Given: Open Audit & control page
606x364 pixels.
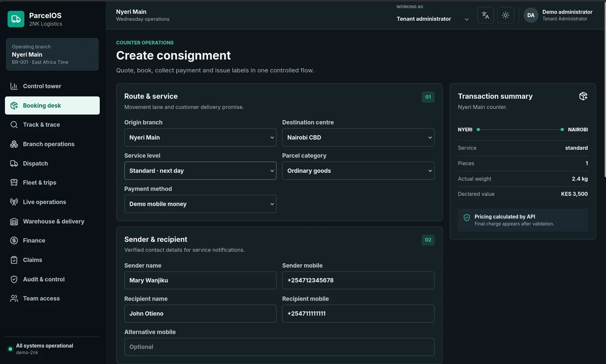Looking at the screenshot, I should coord(52,279).
